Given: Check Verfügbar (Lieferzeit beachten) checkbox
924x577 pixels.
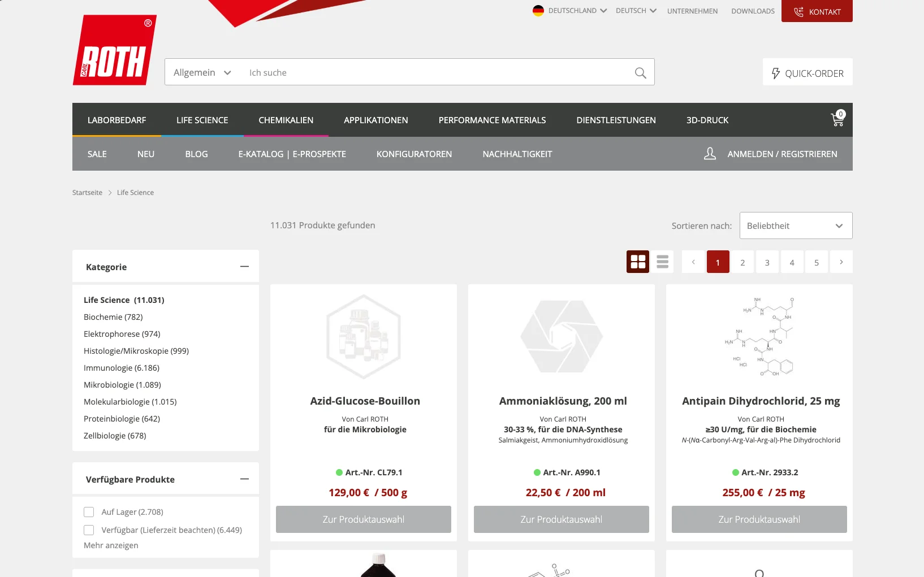Looking at the screenshot, I should tap(89, 530).
